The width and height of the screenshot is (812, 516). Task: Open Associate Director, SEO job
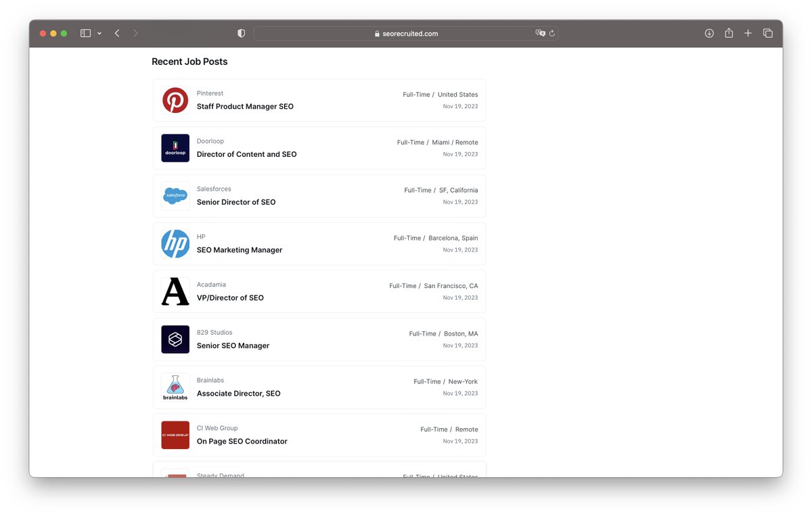(238, 394)
